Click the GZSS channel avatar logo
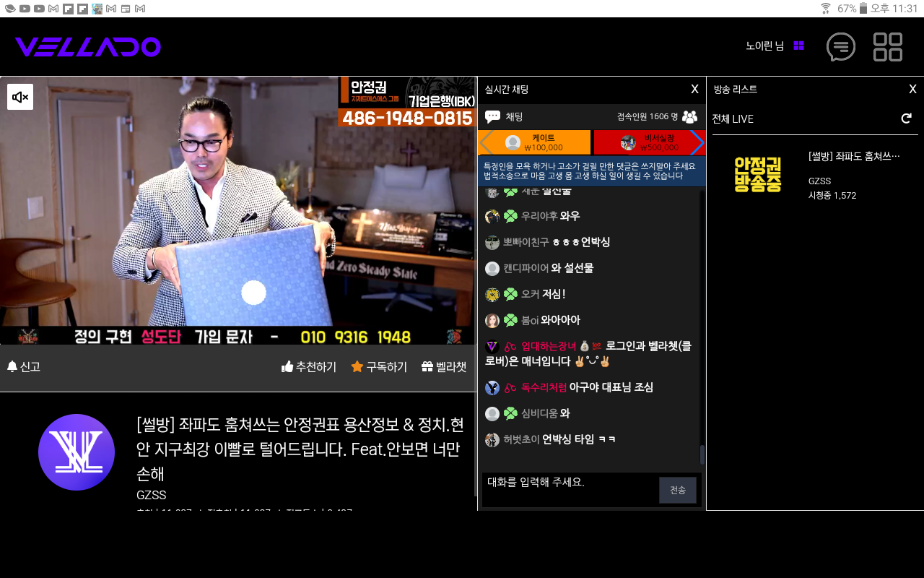 tap(77, 452)
